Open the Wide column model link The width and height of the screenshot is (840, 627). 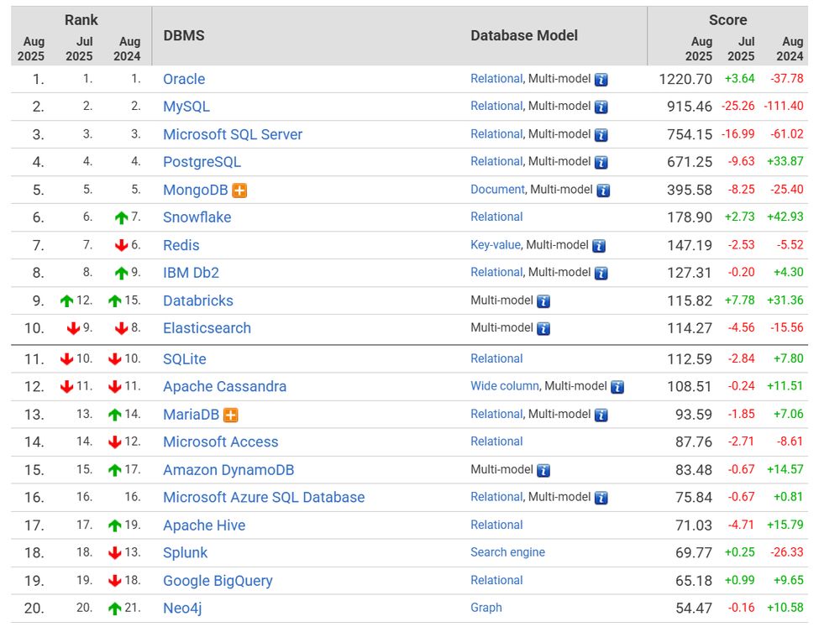505,386
